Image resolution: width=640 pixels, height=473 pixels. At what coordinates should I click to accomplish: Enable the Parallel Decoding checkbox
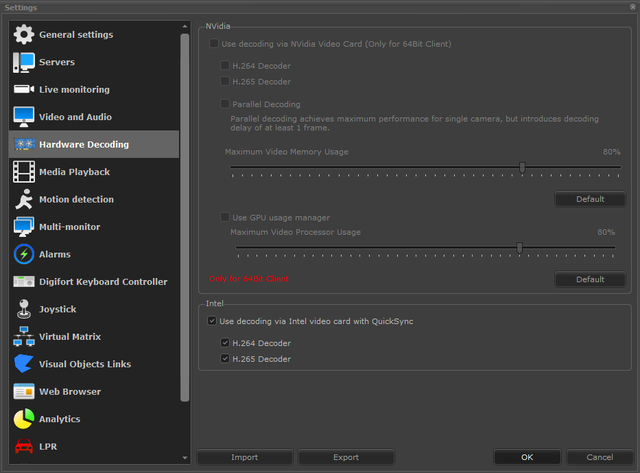[225, 104]
